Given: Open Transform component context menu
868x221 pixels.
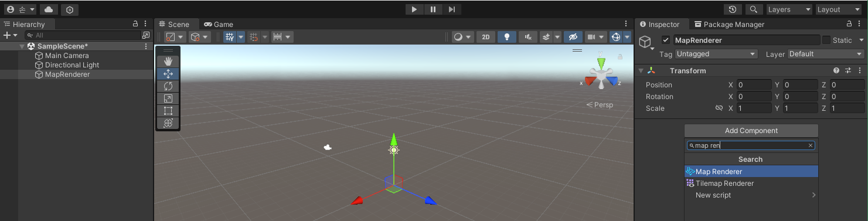Looking at the screenshot, I should [x=859, y=71].
